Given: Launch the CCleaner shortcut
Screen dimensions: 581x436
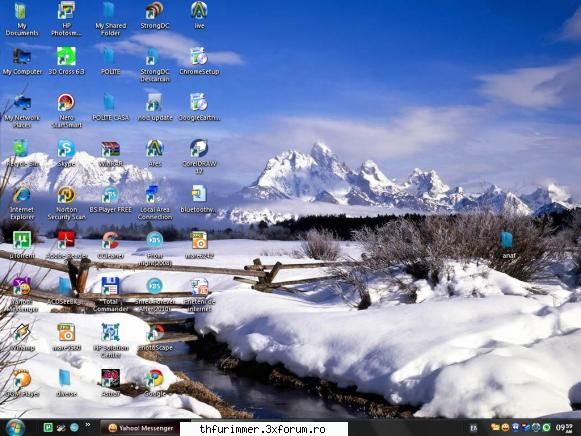Looking at the screenshot, I should coord(110,245).
